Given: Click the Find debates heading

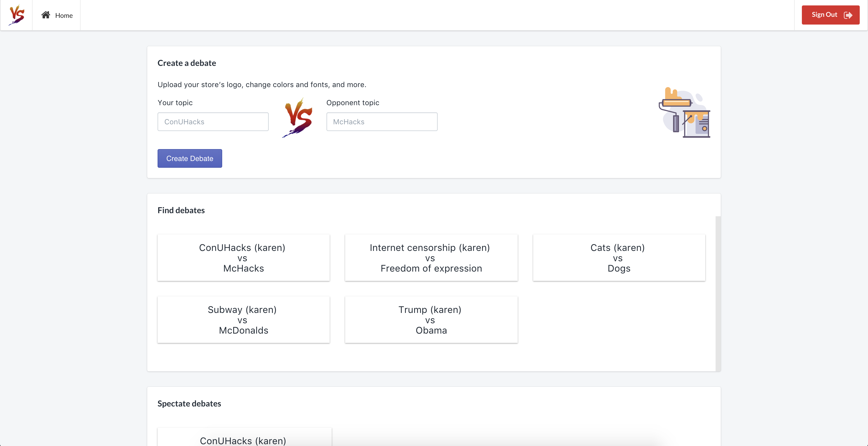Looking at the screenshot, I should click(181, 210).
